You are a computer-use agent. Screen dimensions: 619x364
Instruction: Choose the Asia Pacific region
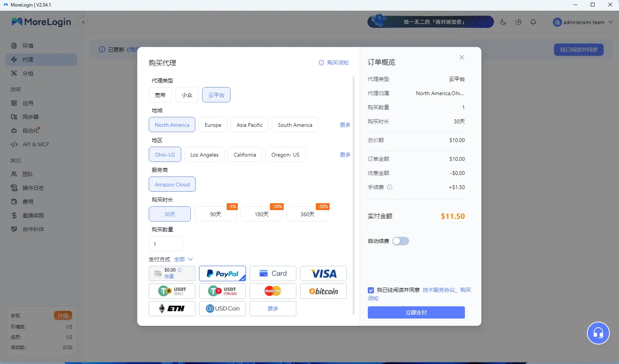(250, 125)
